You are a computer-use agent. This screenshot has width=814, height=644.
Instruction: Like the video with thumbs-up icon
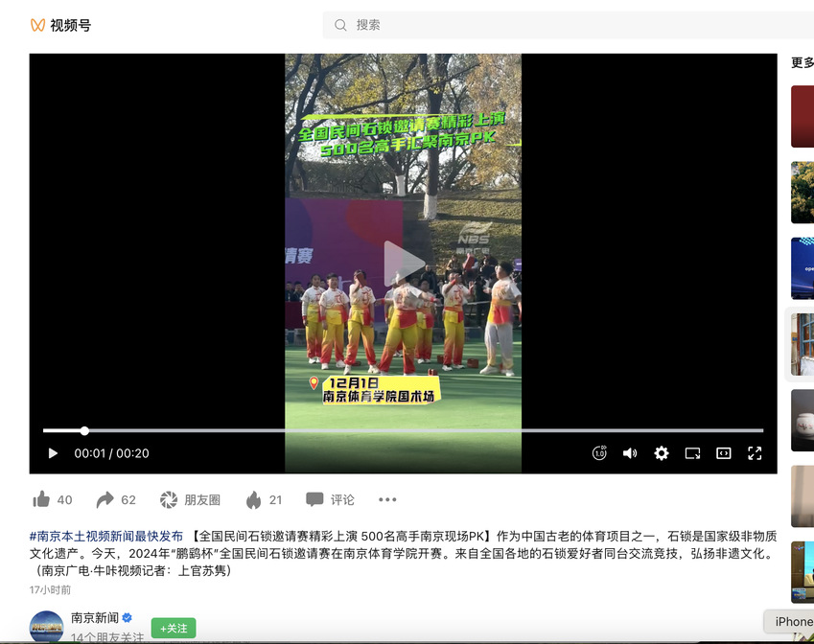click(41, 499)
